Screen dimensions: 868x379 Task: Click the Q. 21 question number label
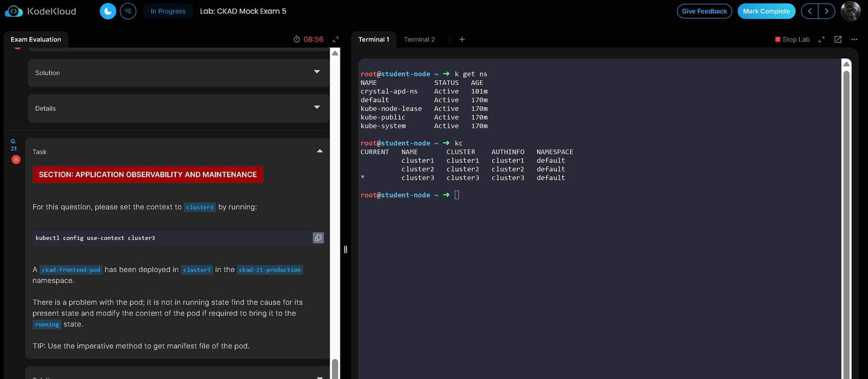click(14, 145)
